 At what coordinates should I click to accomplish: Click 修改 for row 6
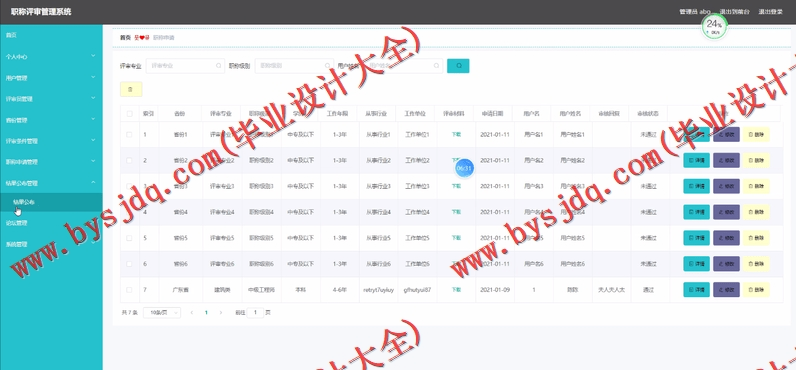click(x=726, y=264)
